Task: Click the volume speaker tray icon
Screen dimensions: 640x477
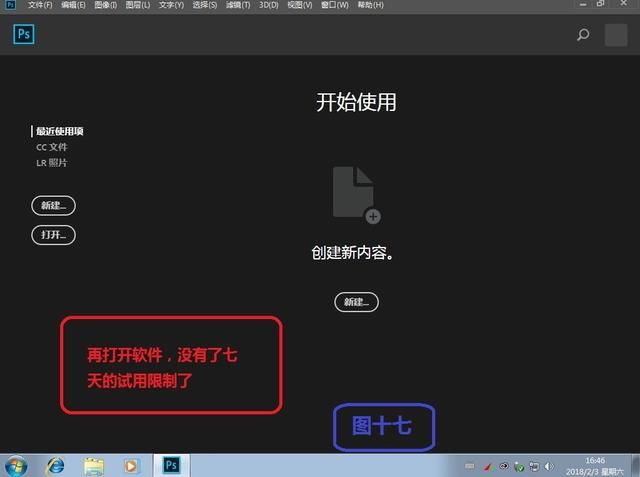Action: click(549, 466)
